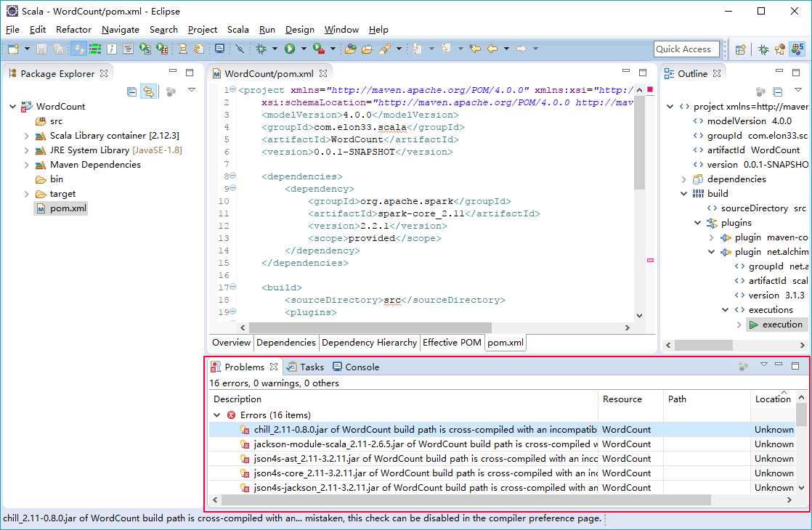Open the Refactor menu

point(73,30)
